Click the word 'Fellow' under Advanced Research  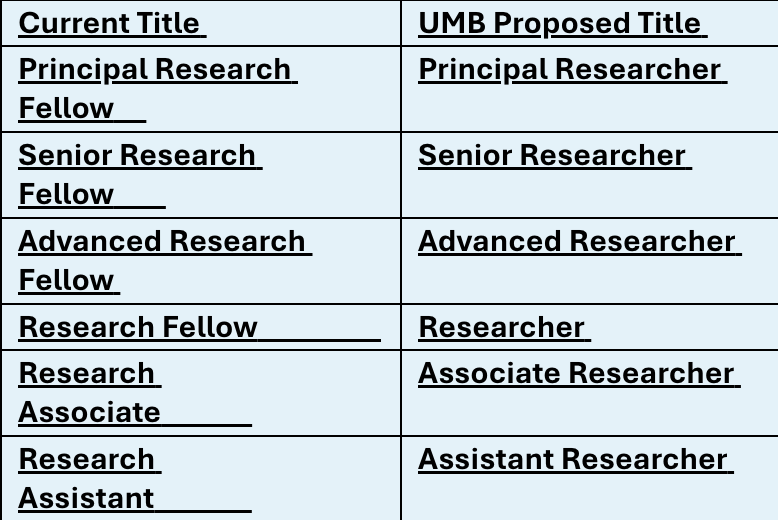[x=66, y=280]
